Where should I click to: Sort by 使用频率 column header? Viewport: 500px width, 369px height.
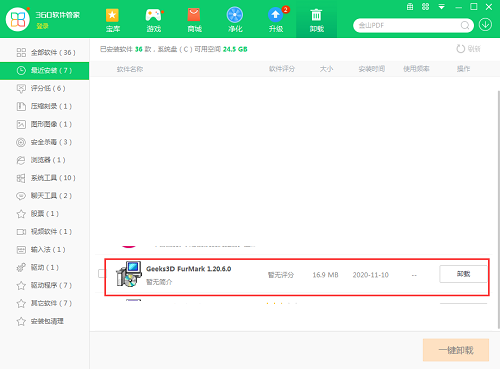coord(416,69)
